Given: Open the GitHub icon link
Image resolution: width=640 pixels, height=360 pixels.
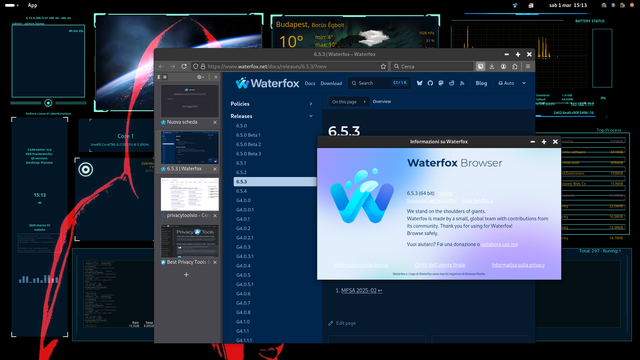Looking at the screenshot, I should click(x=430, y=83).
